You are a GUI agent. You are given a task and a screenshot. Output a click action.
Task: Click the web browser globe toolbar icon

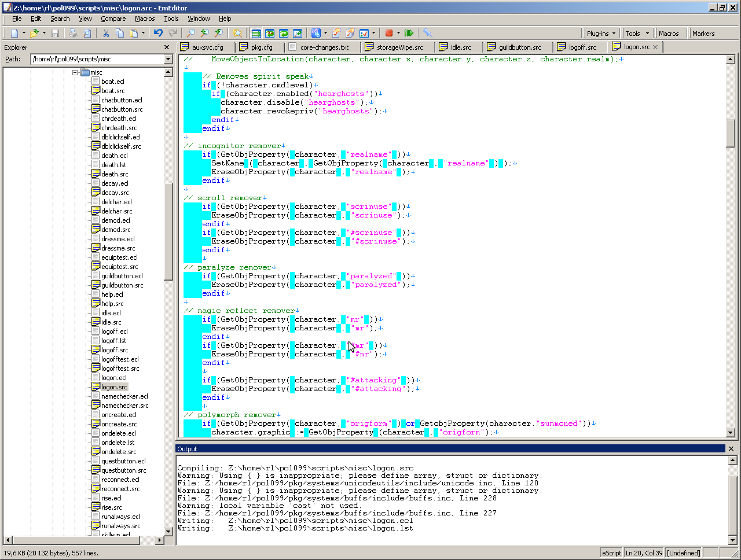pos(316,33)
